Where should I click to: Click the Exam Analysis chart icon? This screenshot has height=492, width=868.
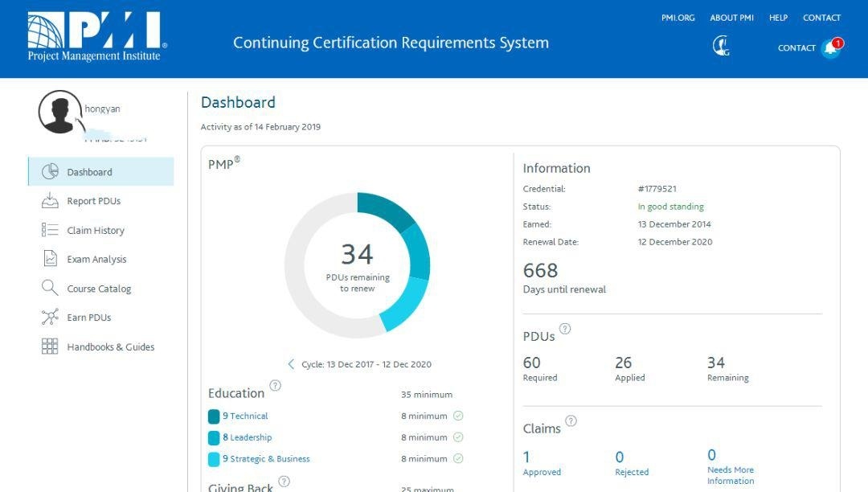[50, 259]
